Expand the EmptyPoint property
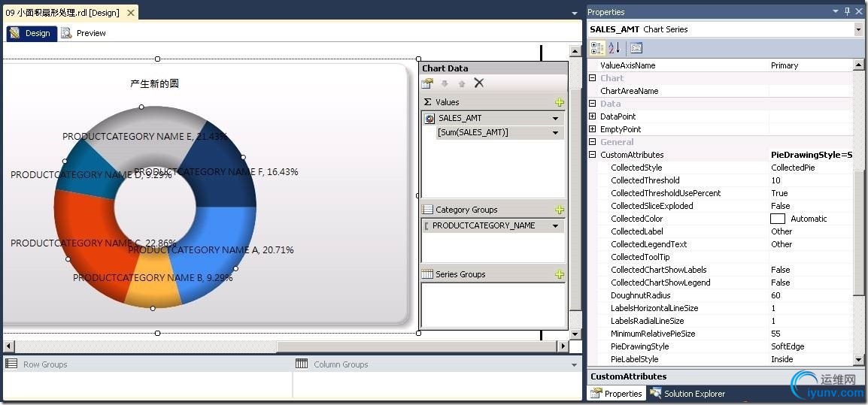 [592, 129]
